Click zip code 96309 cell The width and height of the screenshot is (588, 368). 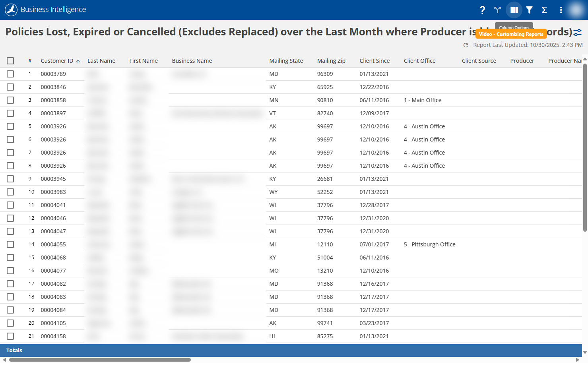tap(325, 74)
